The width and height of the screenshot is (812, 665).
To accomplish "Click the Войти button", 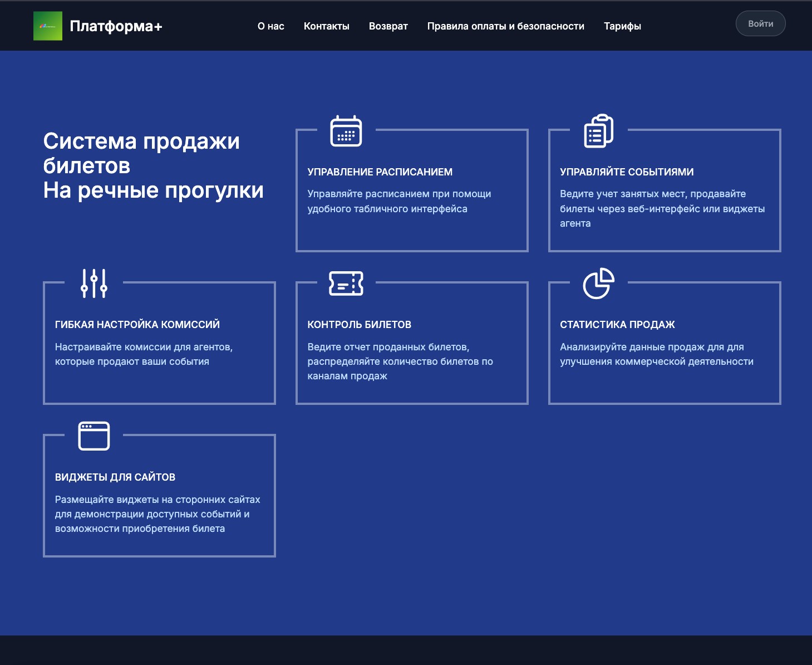I will [x=760, y=23].
